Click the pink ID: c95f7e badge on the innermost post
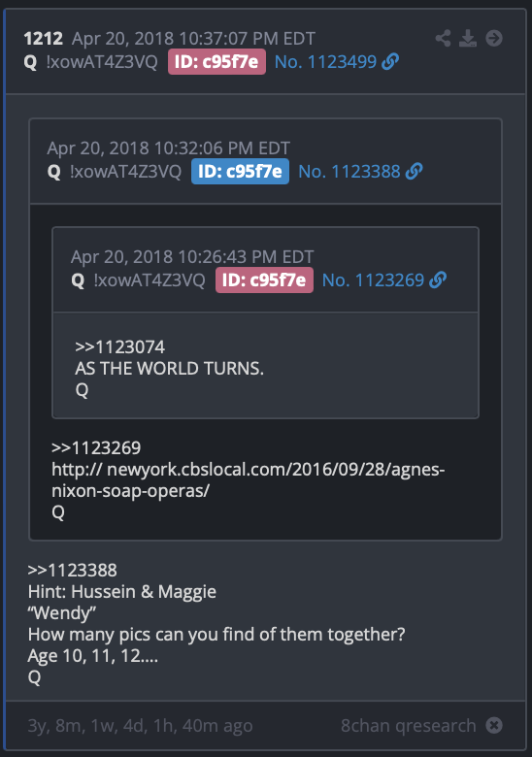 coord(264,280)
